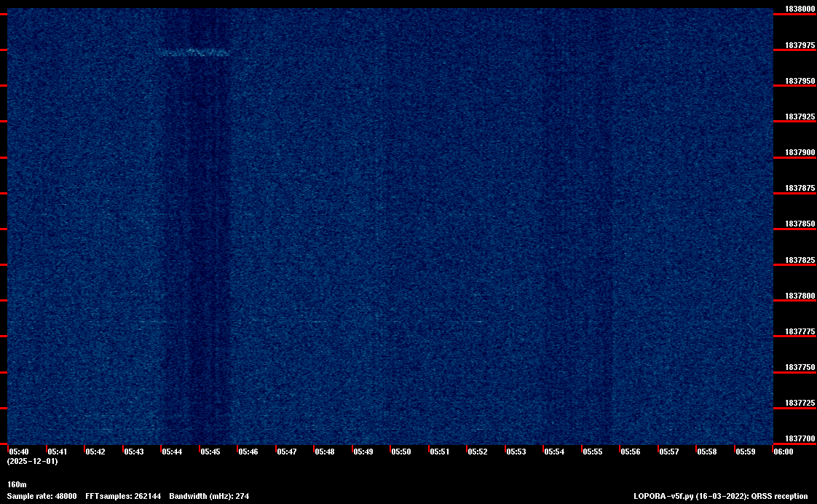The width and height of the screenshot is (817, 504).
Task: Click the 1837900 frequency label
Action: coord(800,153)
